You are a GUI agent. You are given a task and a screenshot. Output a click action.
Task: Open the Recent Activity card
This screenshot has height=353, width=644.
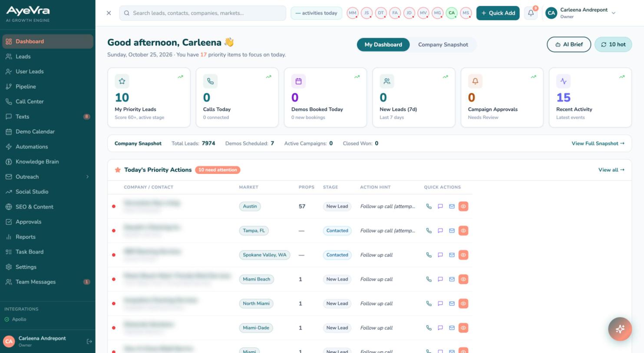click(590, 97)
